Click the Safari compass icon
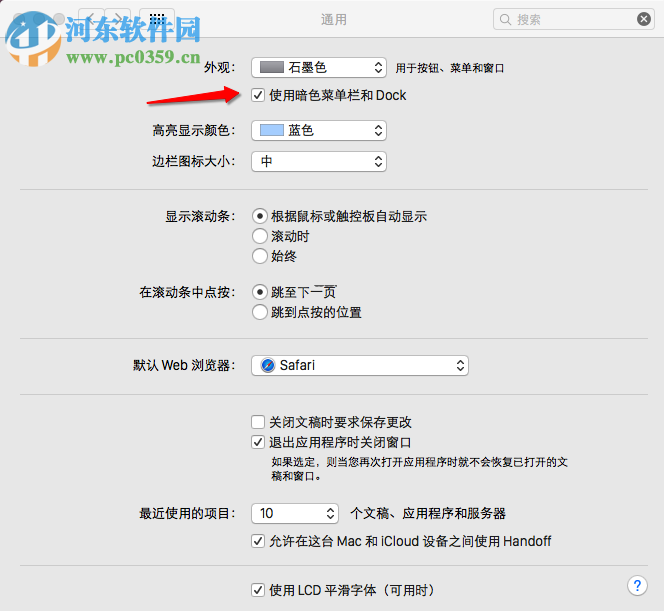Screen dimensions: 664x611 tap(268, 365)
